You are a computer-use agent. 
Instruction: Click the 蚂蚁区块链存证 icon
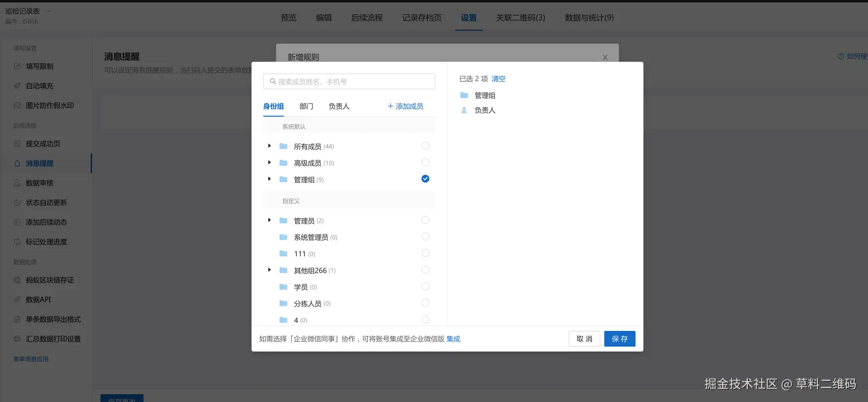point(17,280)
